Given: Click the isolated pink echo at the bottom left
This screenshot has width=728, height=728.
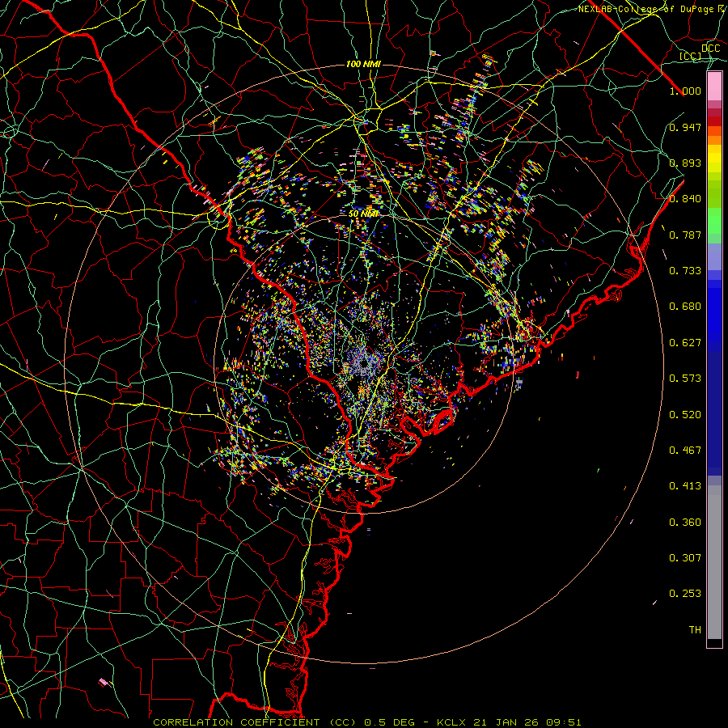Looking at the screenshot, I should coord(103,682).
